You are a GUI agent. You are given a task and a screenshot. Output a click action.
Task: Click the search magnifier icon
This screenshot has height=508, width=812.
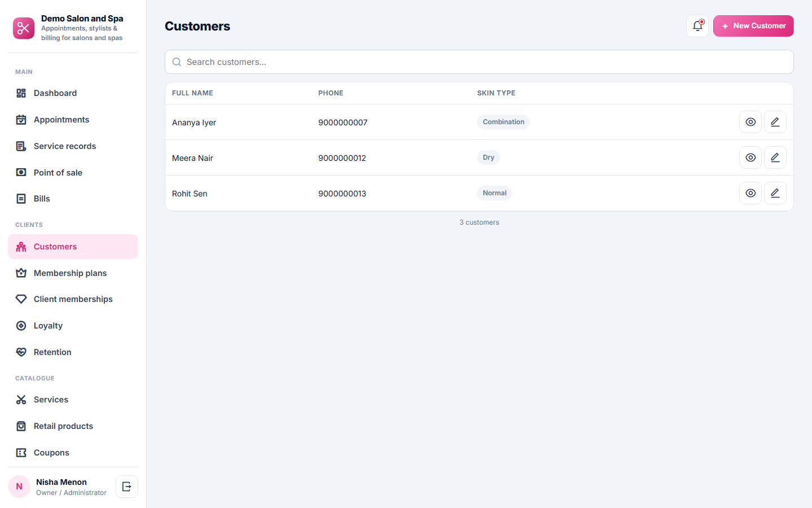(x=176, y=62)
